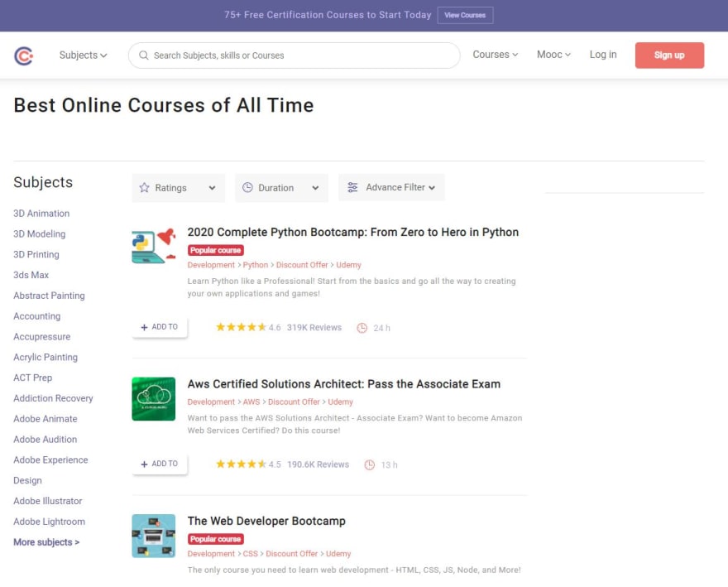Click Popular course badge on Python Bootcamp
Screen dimensions: 728x587
(x=216, y=250)
